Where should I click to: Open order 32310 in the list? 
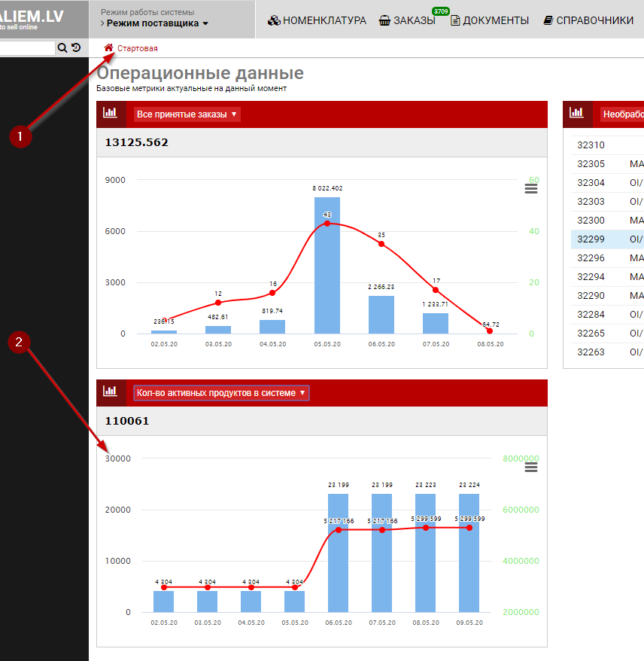click(x=591, y=145)
